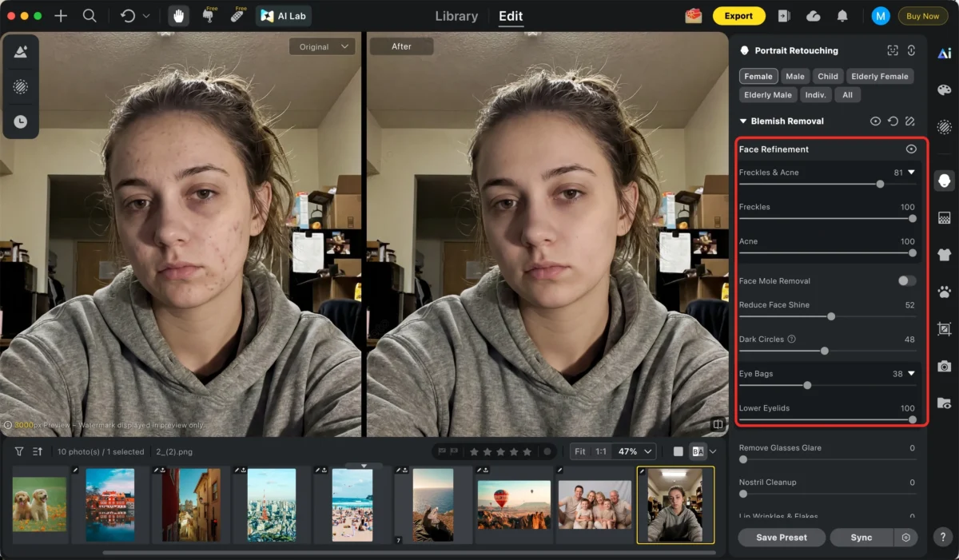This screenshot has width=959, height=560.
Task: Open the search tool
Action: point(90,15)
